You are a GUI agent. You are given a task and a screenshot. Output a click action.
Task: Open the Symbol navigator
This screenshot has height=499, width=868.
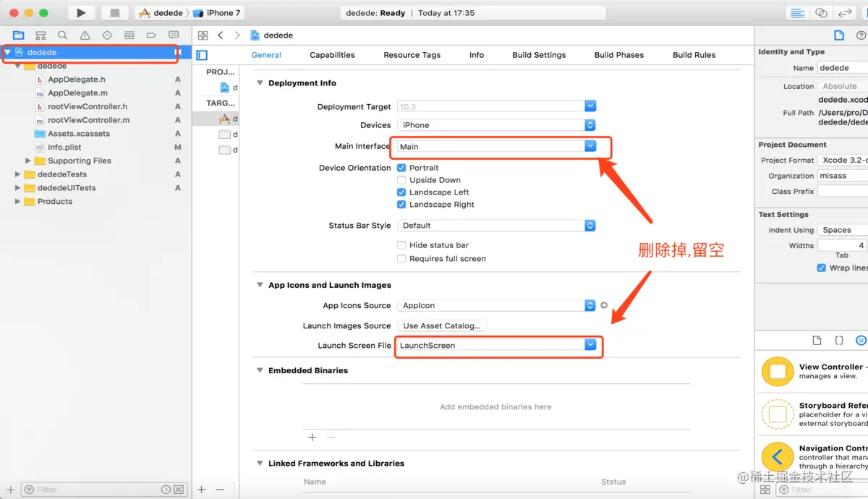41,35
